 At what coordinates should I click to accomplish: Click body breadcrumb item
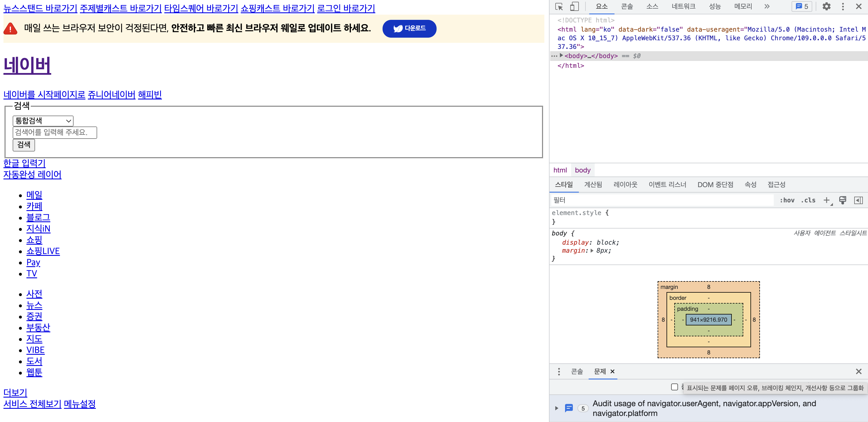[x=583, y=170]
